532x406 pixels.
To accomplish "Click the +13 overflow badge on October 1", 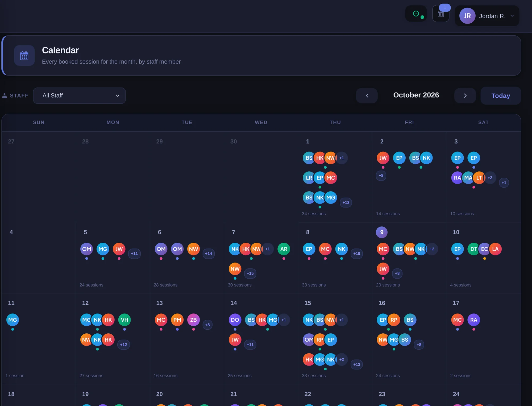I will tap(346, 202).
